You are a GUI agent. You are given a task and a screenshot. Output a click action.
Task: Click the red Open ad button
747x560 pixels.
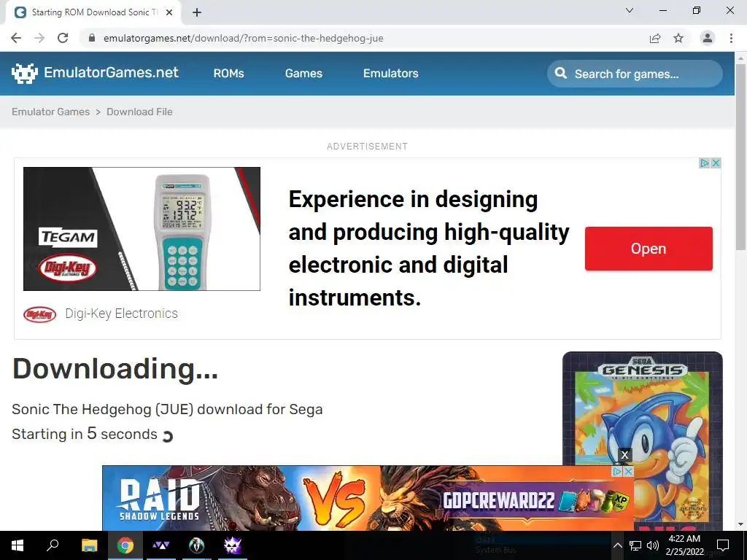649,249
